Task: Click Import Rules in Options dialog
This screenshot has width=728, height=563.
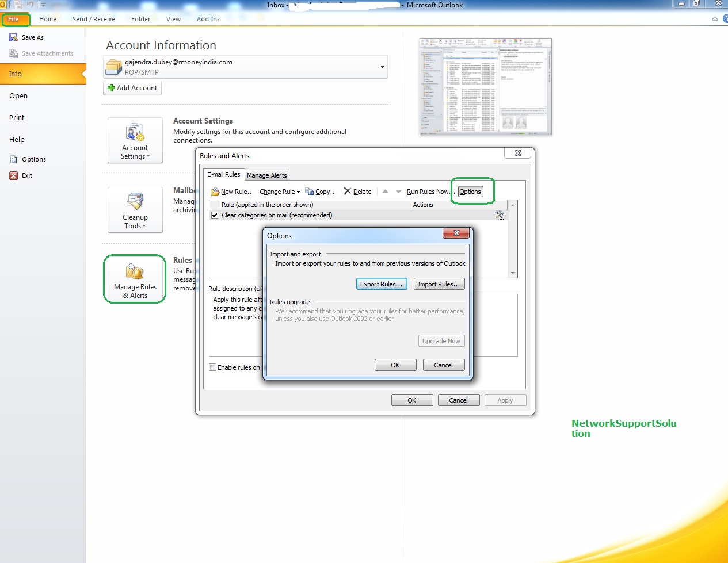Action: click(x=439, y=284)
